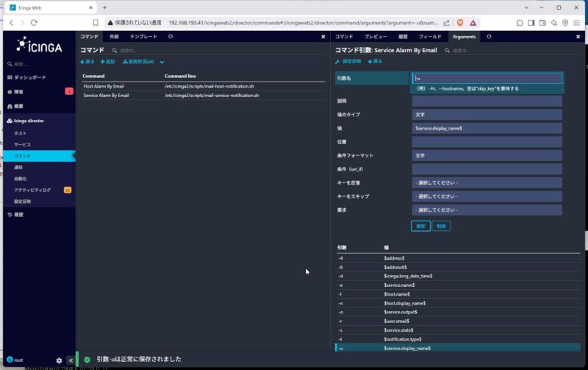This screenshot has width=588, height=370.
Task: Open アクティビティログ in the sidebar
Action: (x=32, y=191)
